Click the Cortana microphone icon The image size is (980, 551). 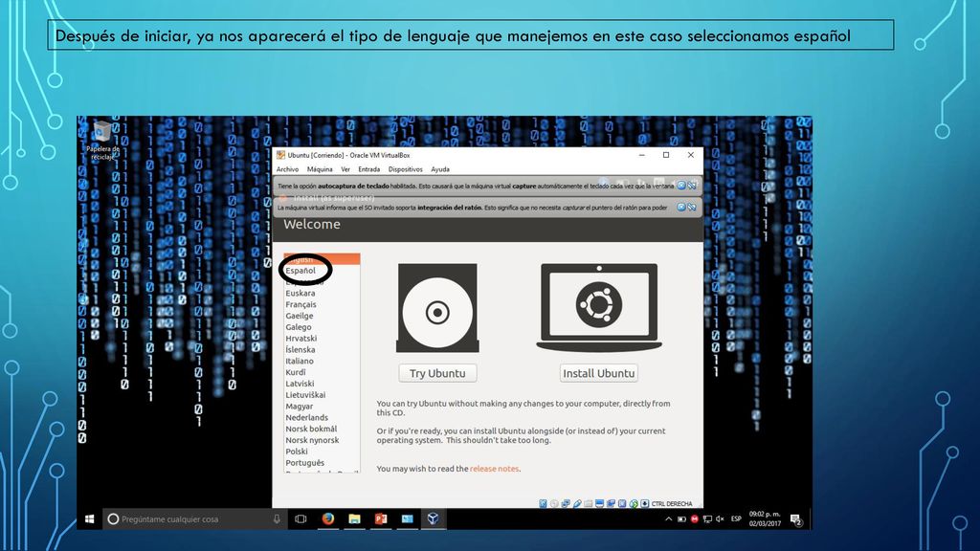point(277,518)
